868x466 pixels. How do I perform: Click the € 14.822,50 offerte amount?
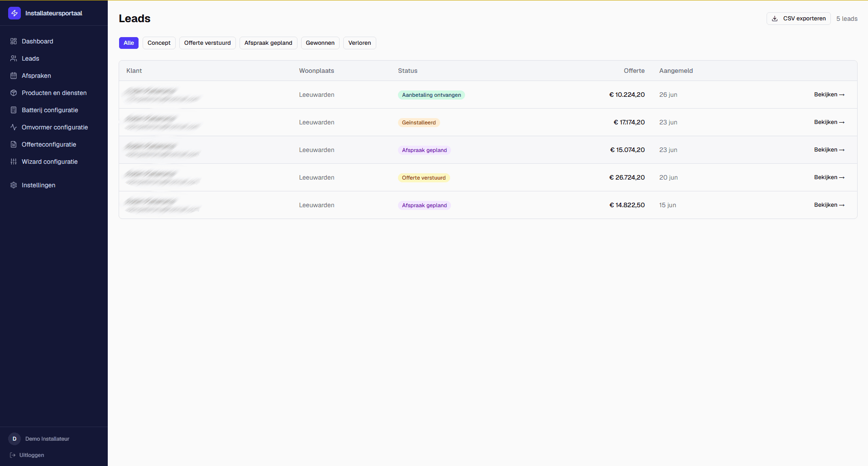pos(627,205)
